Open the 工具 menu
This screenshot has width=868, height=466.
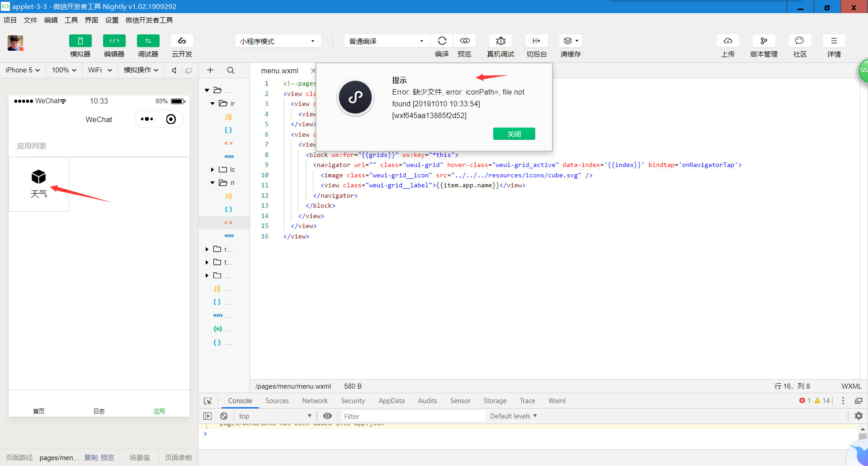[71, 20]
